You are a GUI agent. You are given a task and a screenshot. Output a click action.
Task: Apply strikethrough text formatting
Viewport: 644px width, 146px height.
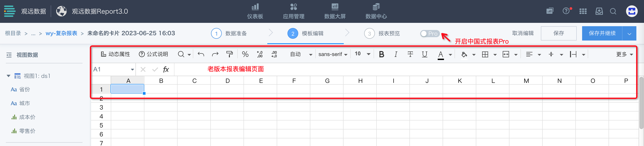[410, 54]
